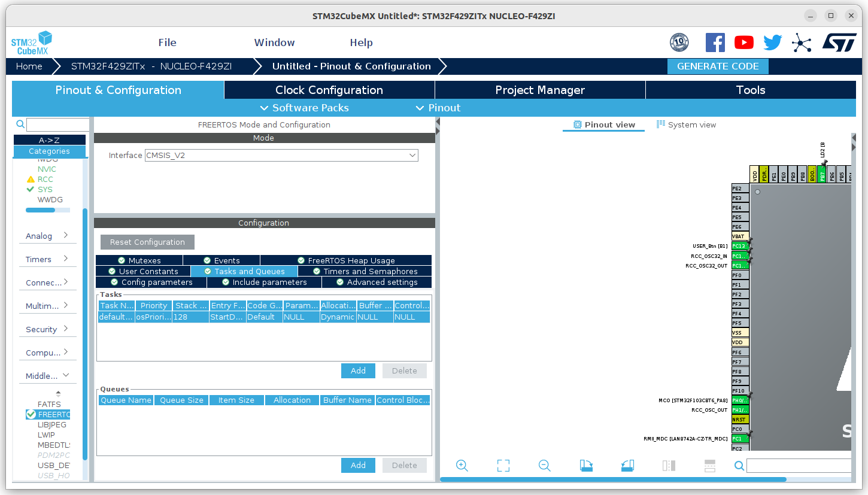Screen dimensions: 868x495
Task: Focus the category search input field
Action: click(x=58, y=124)
